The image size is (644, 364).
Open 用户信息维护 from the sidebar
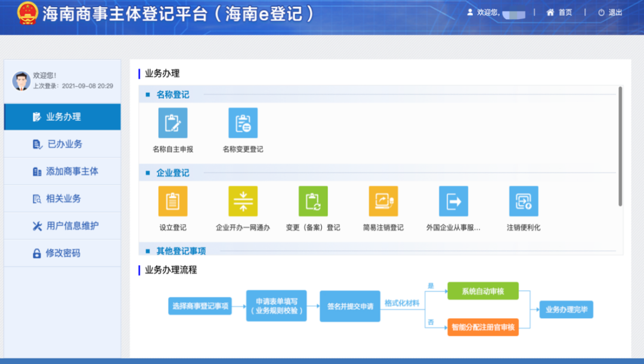62,226
